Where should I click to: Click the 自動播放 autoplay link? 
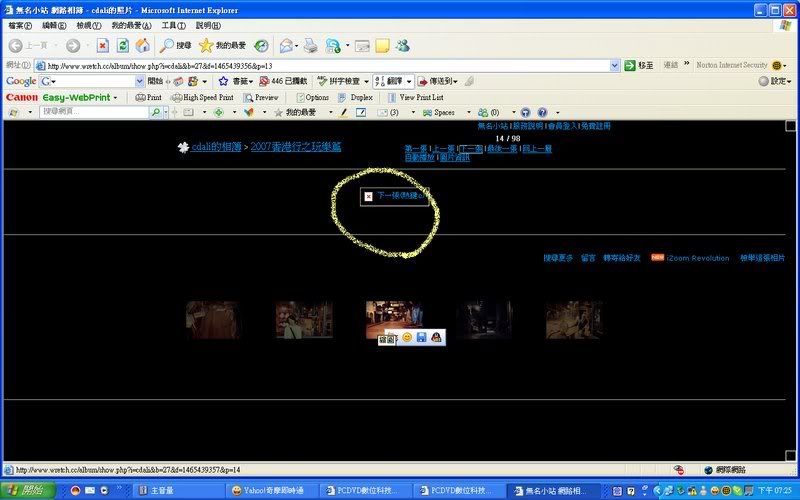coord(420,157)
